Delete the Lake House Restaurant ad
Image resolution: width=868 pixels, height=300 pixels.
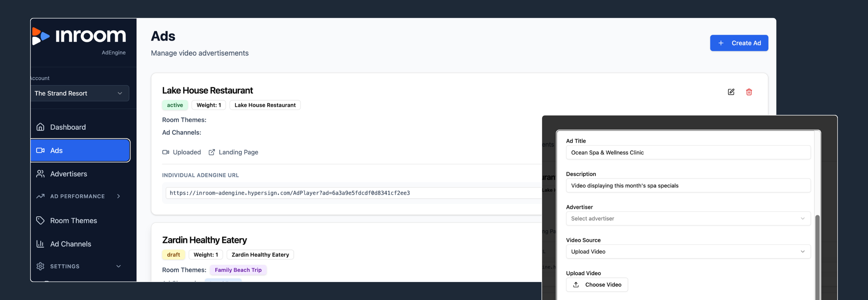coord(749,92)
